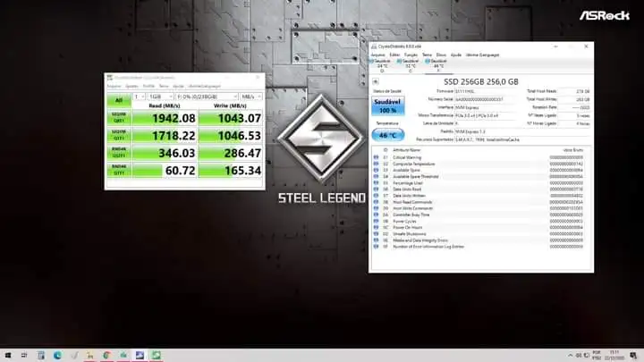The image size is (644, 362).
Task: Open Editar menu in CrystalDiskInfo
Action: click(394, 55)
